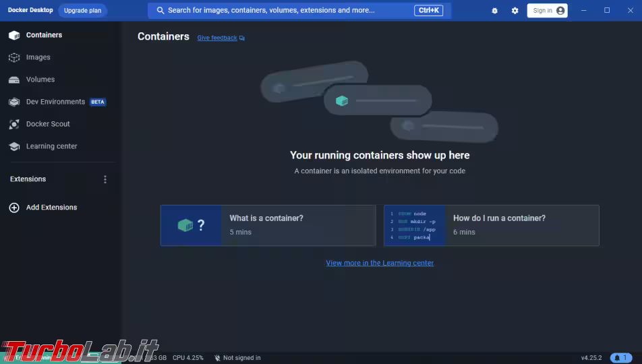The image size is (642, 364).
Task: Go to Volumes menu label
Action: coord(40,80)
